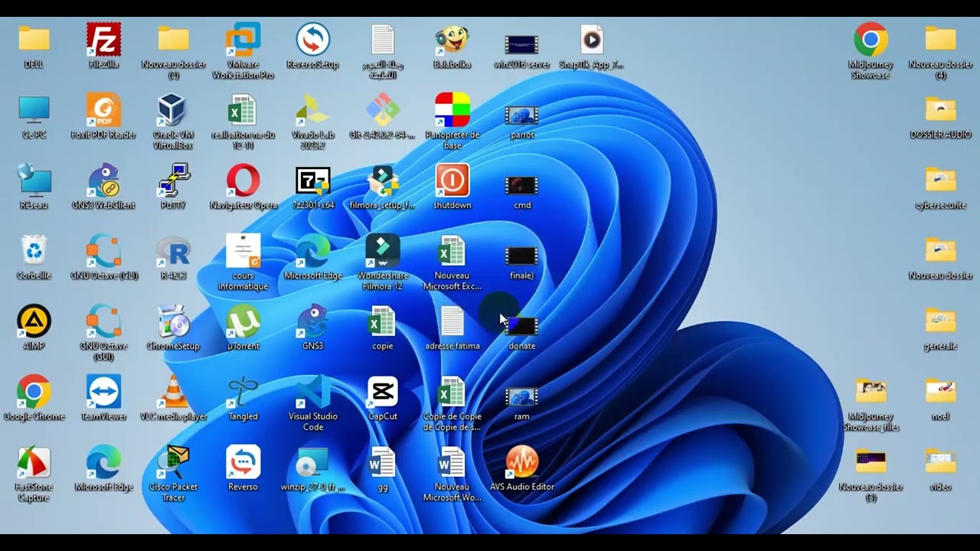Viewport: 980px width, 551px height.
Task: Select GNS3 WebClient icon
Action: (103, 181)
